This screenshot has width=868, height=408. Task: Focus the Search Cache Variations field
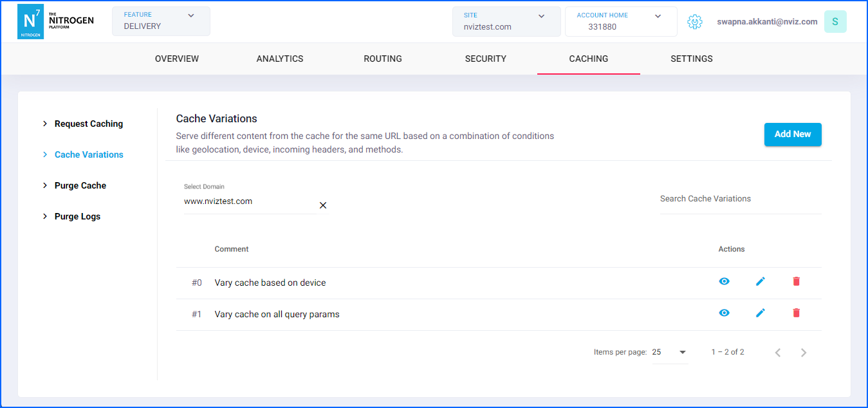[x=740, y=199]
